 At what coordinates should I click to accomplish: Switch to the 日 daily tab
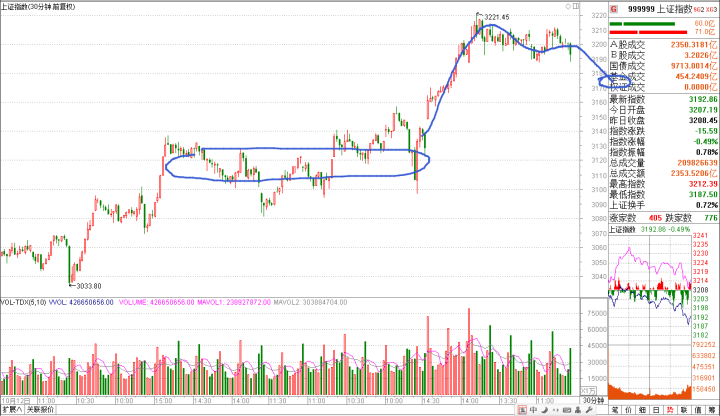[655, 409]
